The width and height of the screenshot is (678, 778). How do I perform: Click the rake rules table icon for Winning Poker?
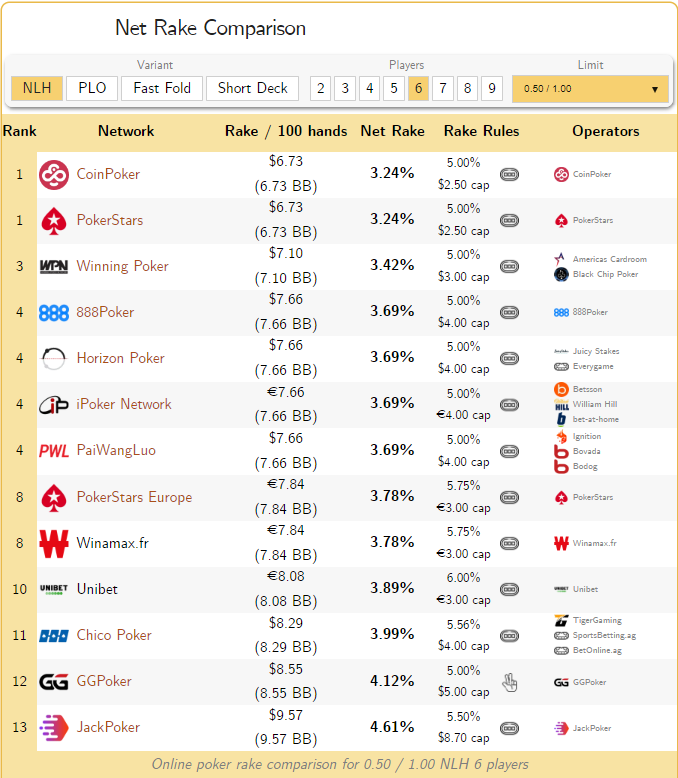pos(509,266)
